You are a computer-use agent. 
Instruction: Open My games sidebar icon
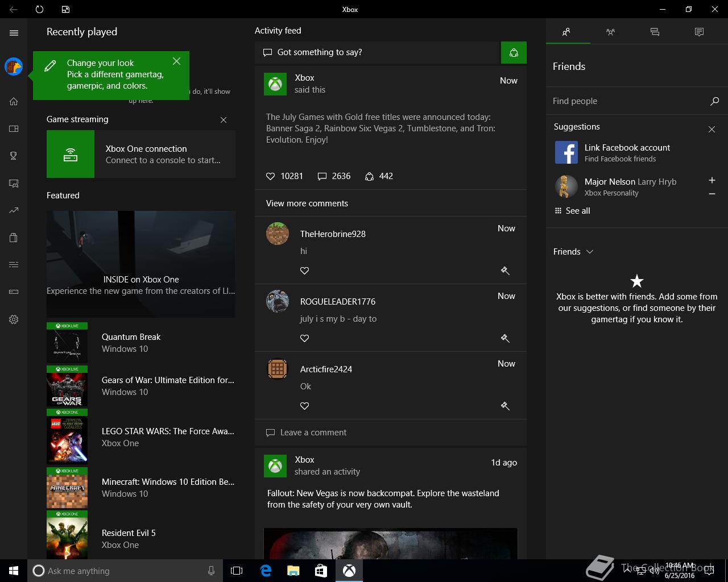[x=14, y=128]
